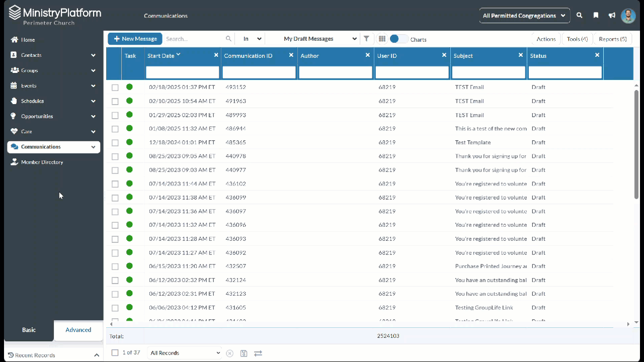
Task: Switch to the Advanced tab
Action: click(78, 330)
